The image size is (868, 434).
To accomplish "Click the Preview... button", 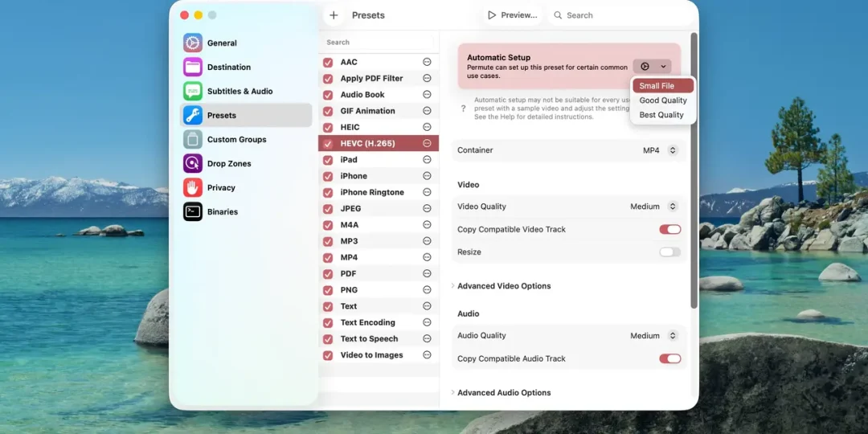I will pyautogui.click(x=513, y=15).
